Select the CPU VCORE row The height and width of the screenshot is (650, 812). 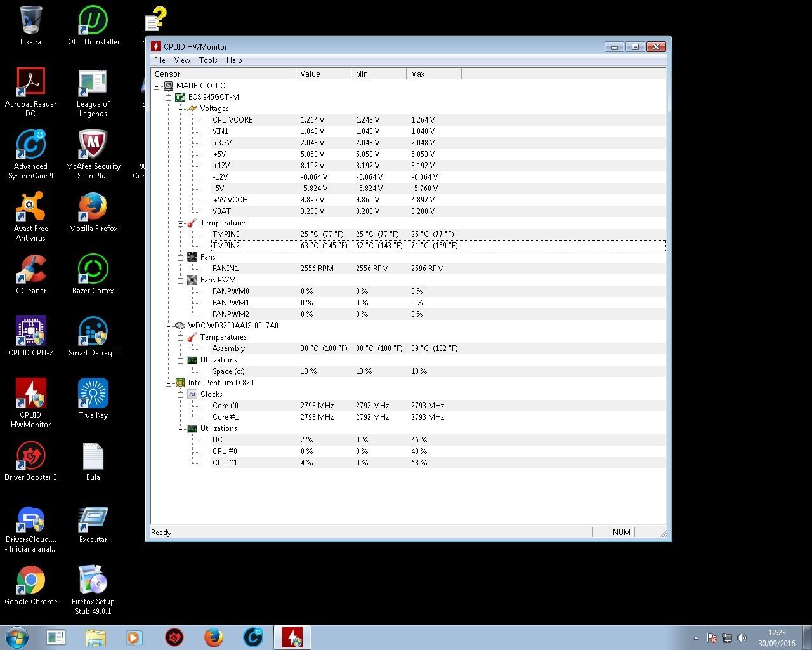(438, 120)
